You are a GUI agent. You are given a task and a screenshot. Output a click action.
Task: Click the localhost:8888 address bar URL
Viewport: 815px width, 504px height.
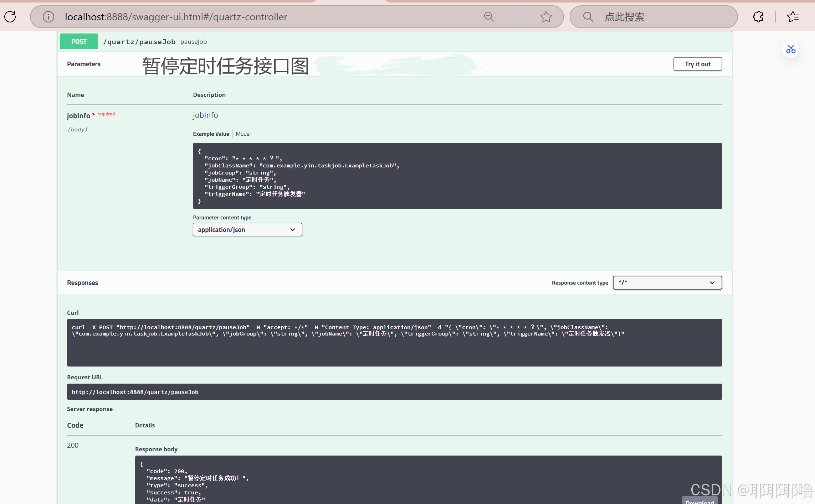tap(176, 17)
